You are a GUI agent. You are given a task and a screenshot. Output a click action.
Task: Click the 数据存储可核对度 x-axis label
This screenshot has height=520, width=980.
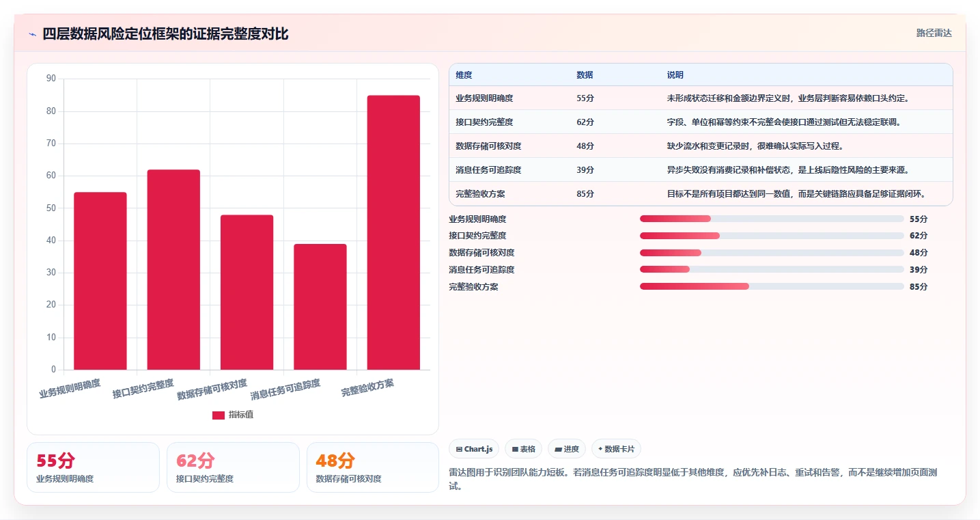[212, 389]
